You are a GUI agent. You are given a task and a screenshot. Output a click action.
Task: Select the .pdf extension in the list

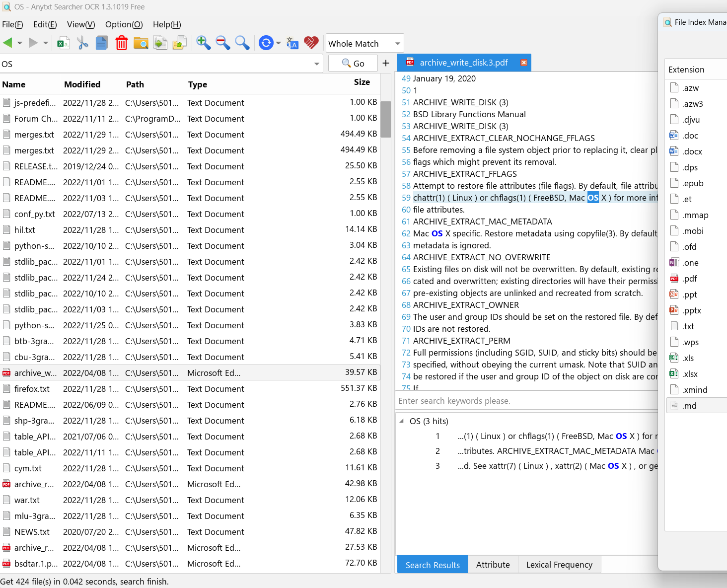pos(689,279)
